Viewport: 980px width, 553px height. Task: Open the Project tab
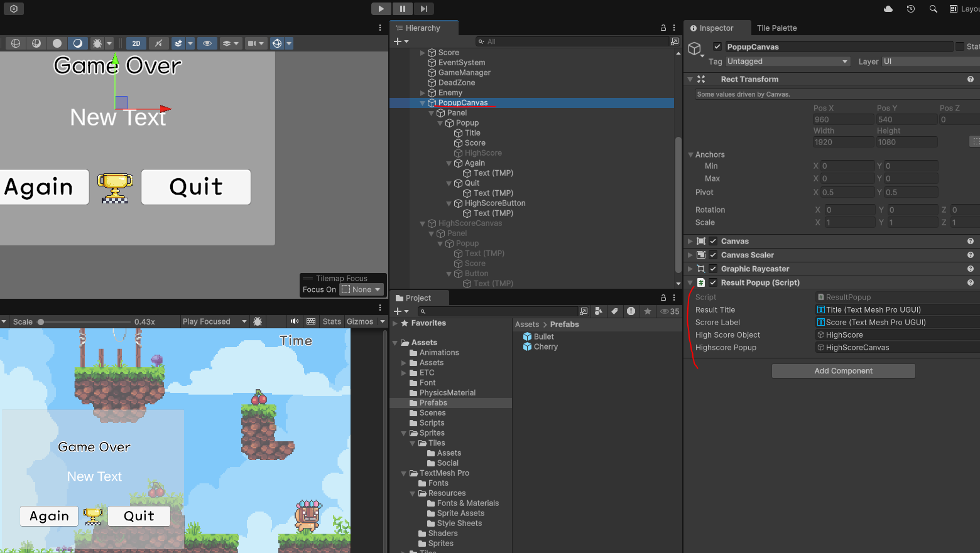pyautogui.click(x=414, y=298)
